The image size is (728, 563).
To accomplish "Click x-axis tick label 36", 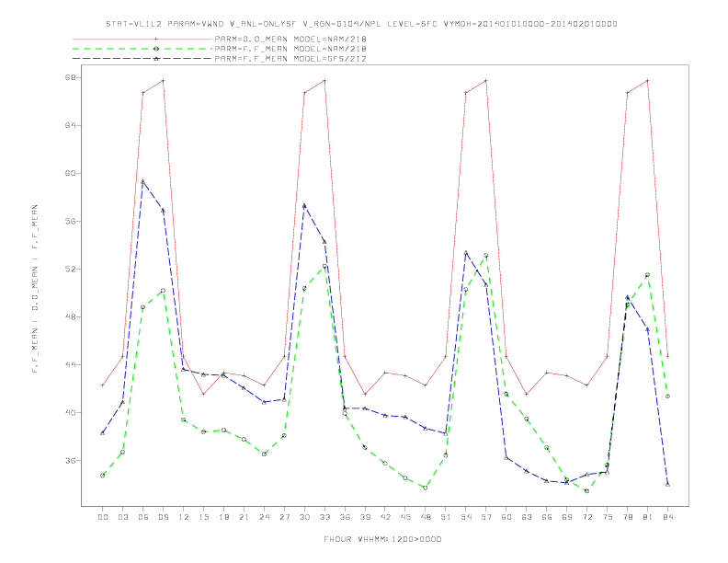I will [x=345, y=517].
